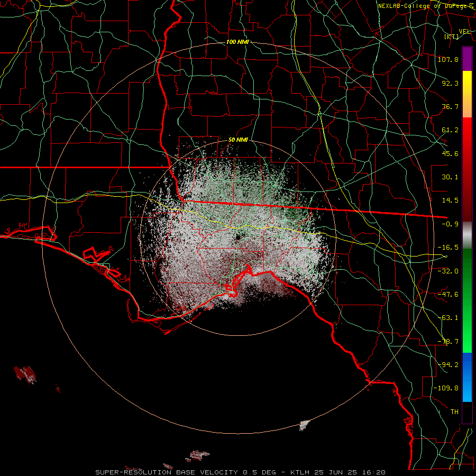Viewport: 476px width, 476px height.
Task: Click the "100 NMI" range ring label
Action: coord(237,42)
